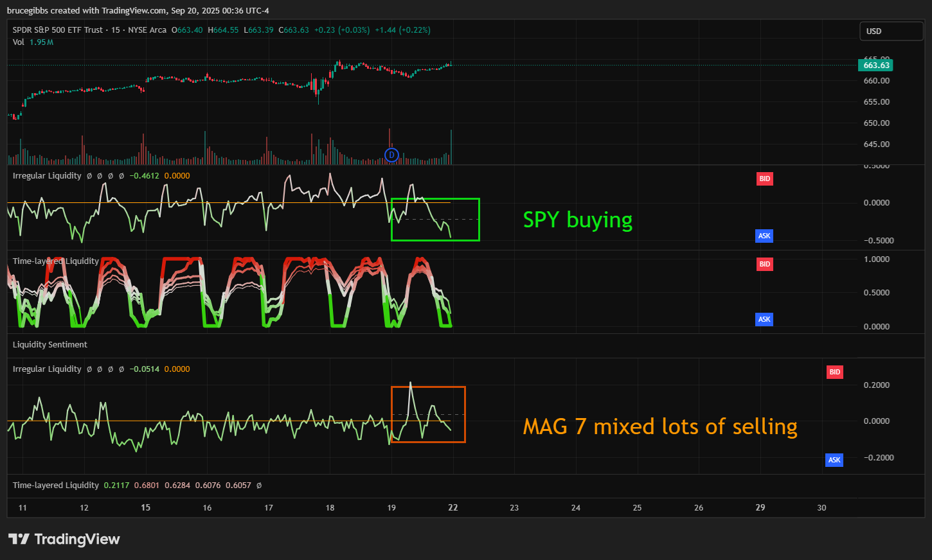Click the 663.63 current price label
The height and width of the screenshot is (560, 932).
point(875,65)
